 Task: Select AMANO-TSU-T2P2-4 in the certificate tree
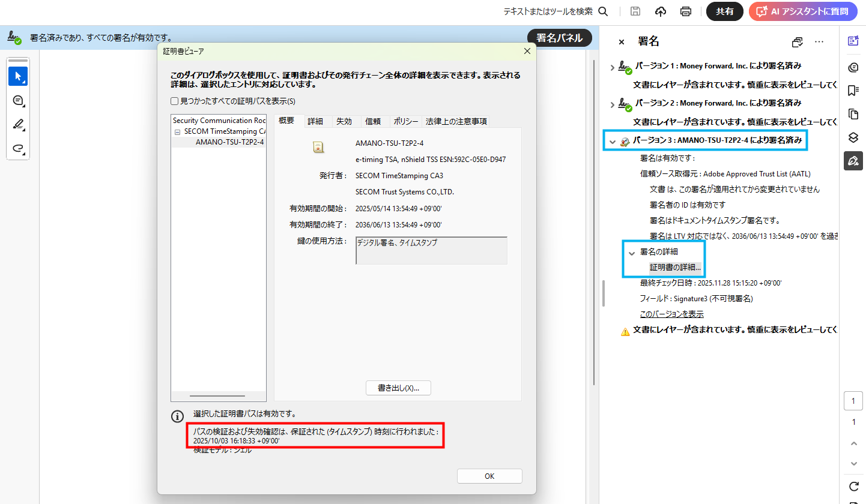click(x=229, y=142)
